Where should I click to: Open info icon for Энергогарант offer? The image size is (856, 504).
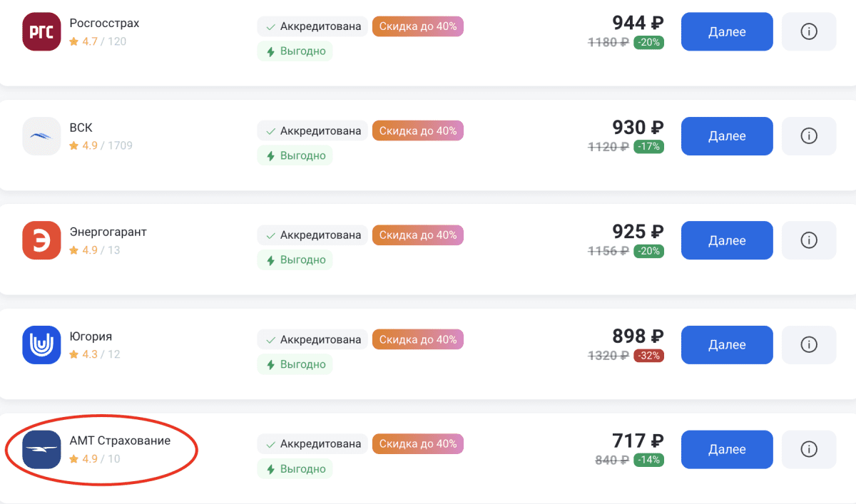click(809, 241)
